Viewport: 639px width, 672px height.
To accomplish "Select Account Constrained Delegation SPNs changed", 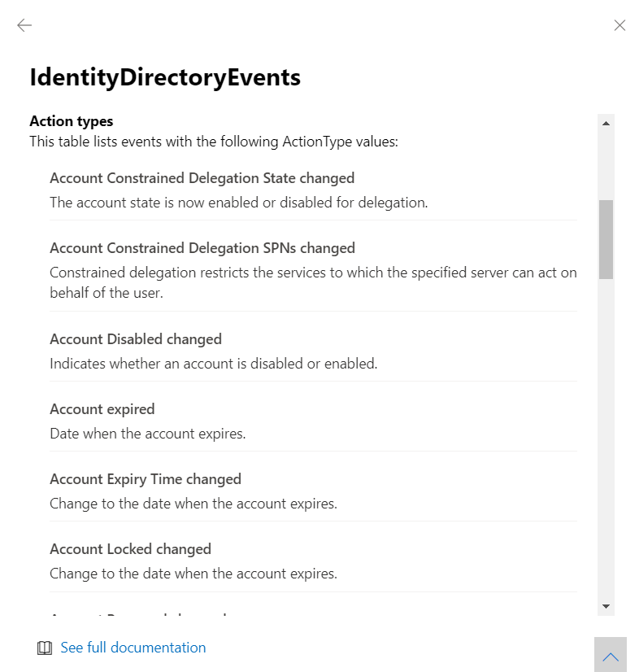I will point(202,247).
